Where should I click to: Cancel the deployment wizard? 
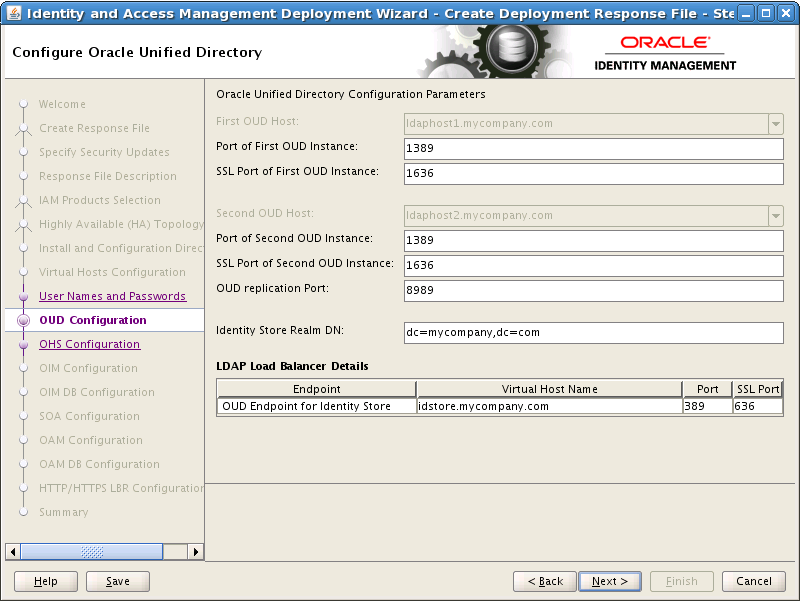pos(754,581)
